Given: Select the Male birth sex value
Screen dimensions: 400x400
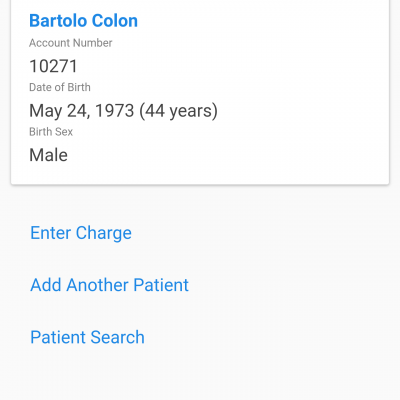Looking at the screenshot, I should (x=49, y=155).
